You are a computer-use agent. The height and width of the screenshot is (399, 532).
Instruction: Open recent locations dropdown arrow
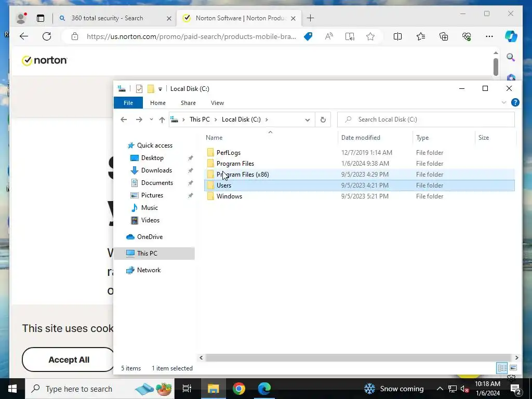(x=151, y=119)
